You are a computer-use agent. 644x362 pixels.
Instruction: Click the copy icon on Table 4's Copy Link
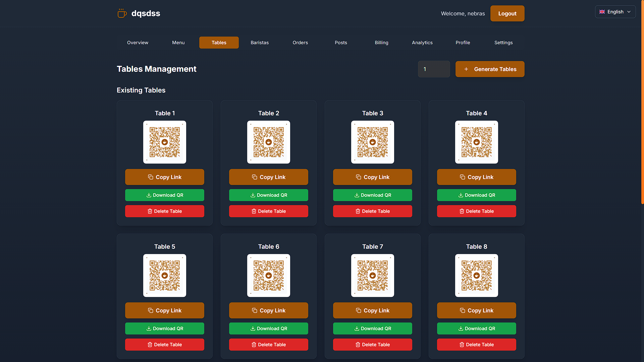[463, 177]
